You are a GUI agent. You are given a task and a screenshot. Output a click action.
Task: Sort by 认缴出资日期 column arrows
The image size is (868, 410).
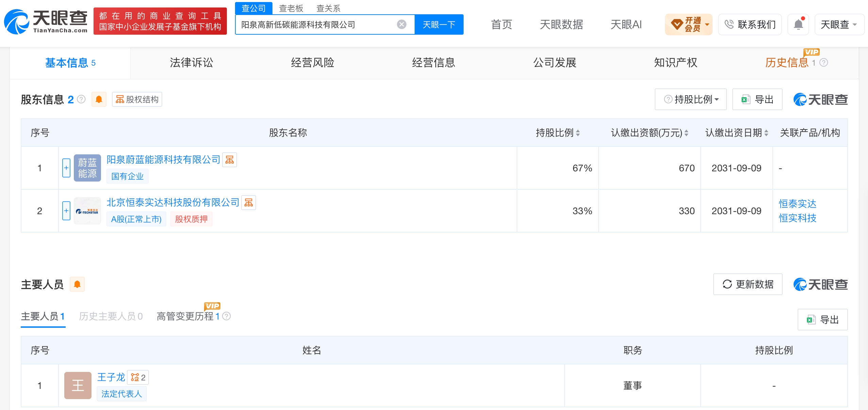(x=766, y=133)
